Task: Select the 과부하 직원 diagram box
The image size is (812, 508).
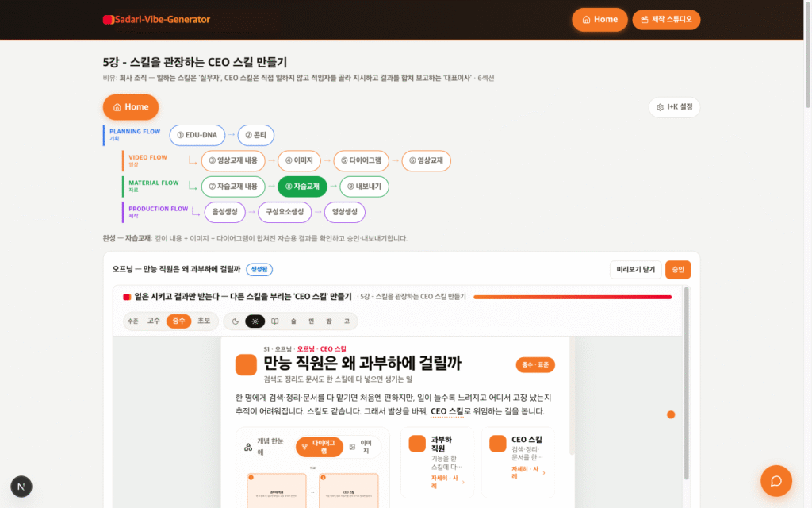Action: [x=277, y=491]
